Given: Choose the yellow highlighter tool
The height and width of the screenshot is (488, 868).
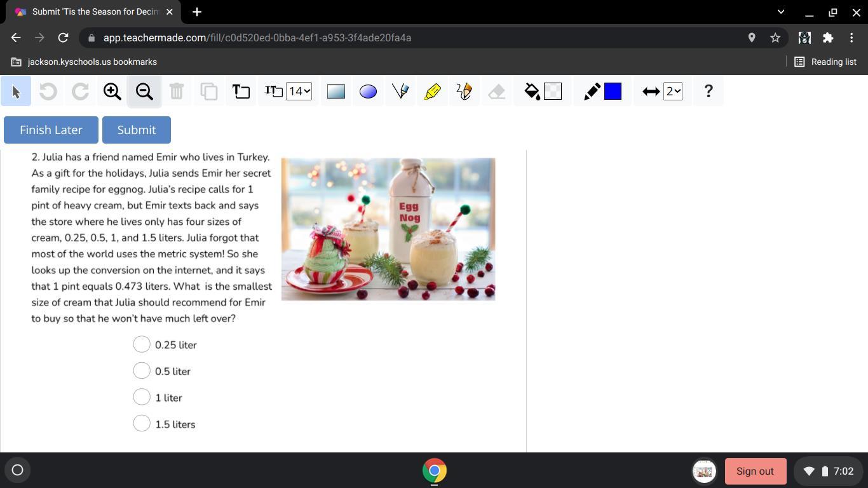Looking at the screenshot, I should pyautogui.click(x=432, y=91).
